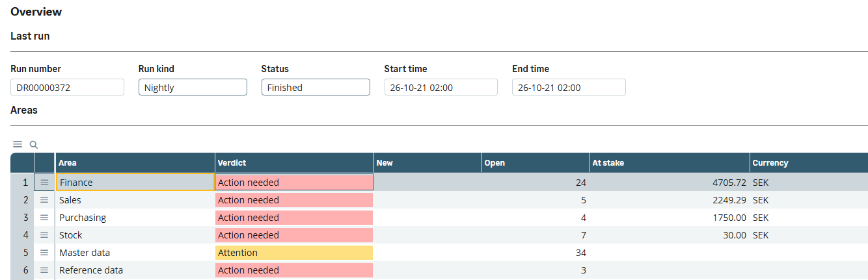Open the Areas grid search icon

pyautogui.click(x=34, y=144)
